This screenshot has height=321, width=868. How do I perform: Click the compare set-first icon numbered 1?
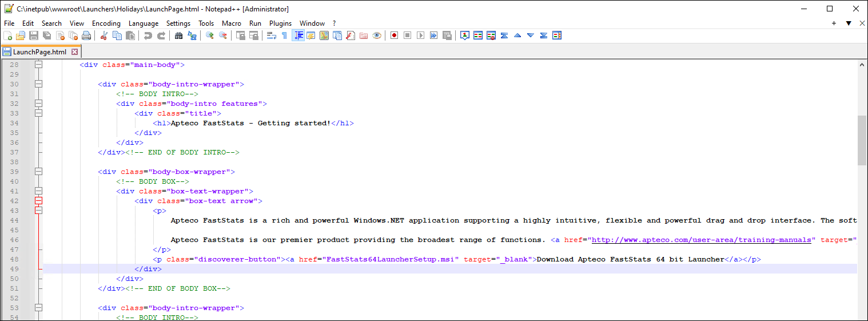(x=465, y=35)
